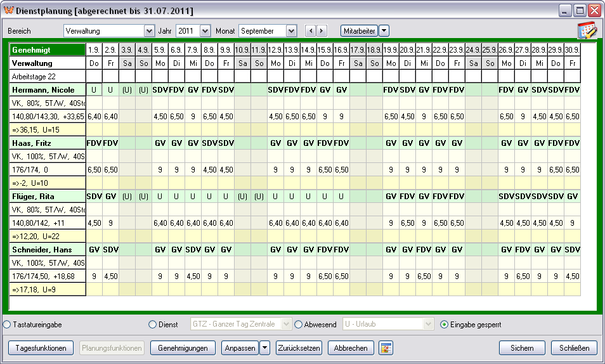Click the Tagesfunktionen button
605x364 pixels.
[41, 348]
